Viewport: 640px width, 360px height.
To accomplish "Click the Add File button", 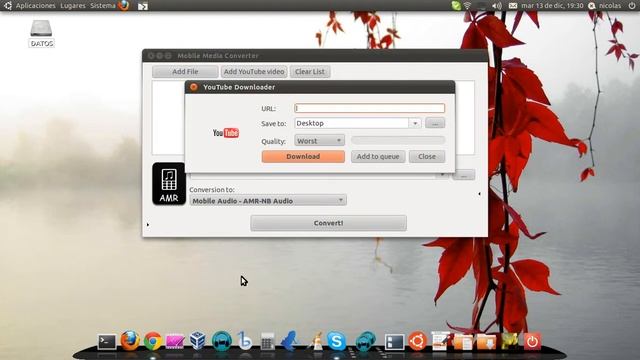I will click(x=185, y=71).
